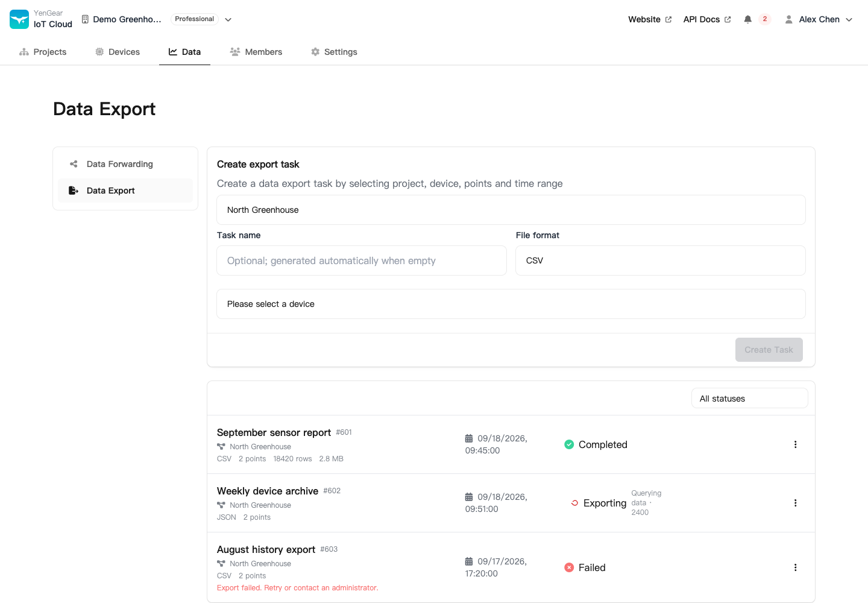Click task ID #602
This screenshot has height=603, width=868.
coord(332,491)
